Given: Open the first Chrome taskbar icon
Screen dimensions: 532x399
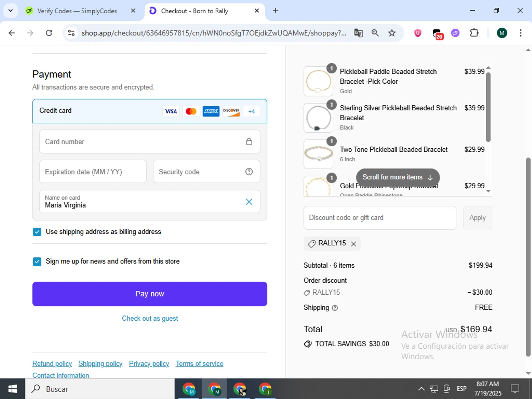Looking at the screenshot, I should point(189,389).
